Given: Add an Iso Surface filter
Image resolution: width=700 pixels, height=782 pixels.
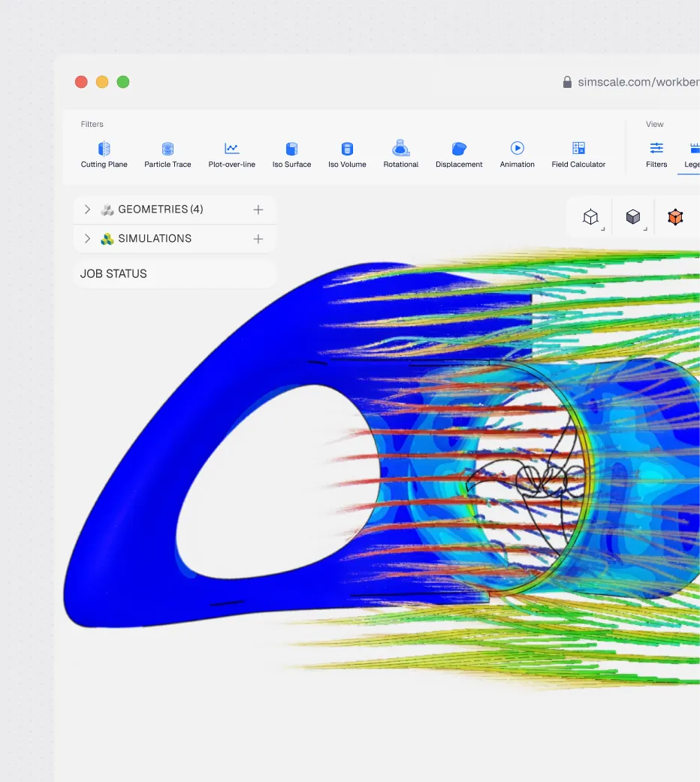Looking at the screenshot, I should tap(291, 155).
